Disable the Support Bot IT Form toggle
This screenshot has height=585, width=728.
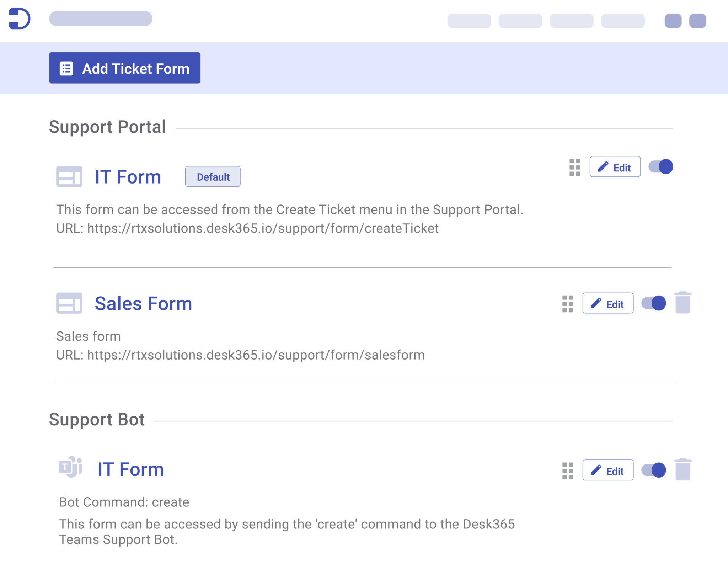click(x=654, y=470)
